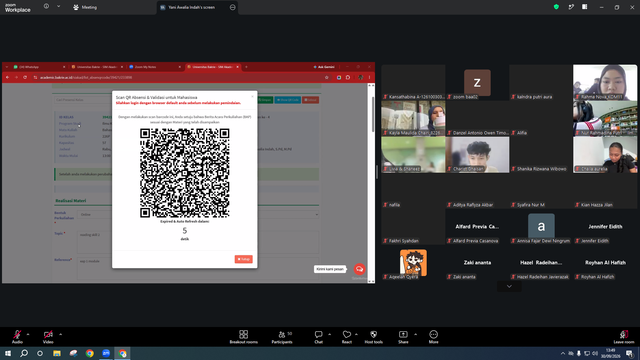Select zoom baa02 participant tile
The image size is (640, 360).
pos(477,82)
